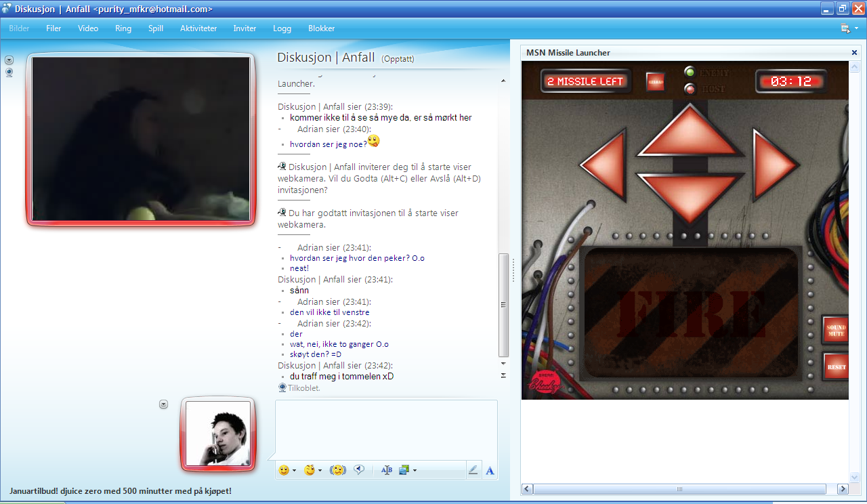
Task: Click the tongue-out emoticon in chat
Action: (x=374, y=141)
